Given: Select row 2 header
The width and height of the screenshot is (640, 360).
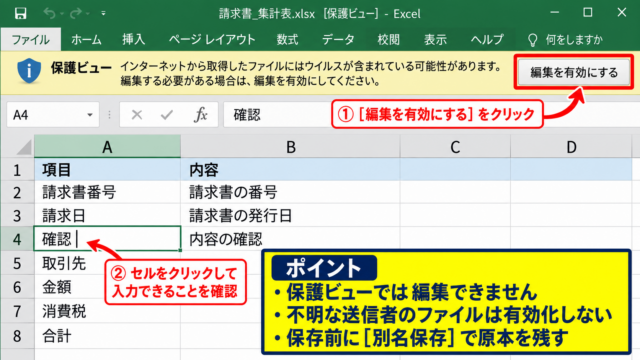Looking at the screenshot, I should (17, 192).
